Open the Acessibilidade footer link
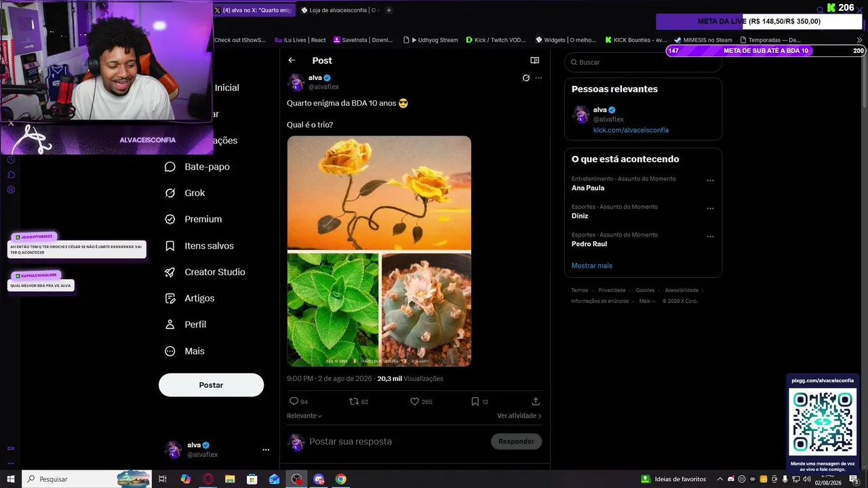 click(x=682, y=290)
